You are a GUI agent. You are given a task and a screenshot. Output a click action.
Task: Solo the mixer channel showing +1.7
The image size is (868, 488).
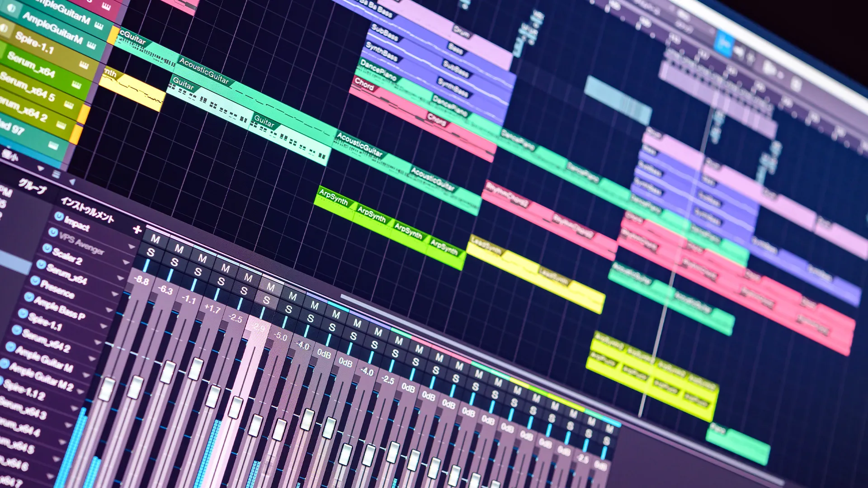[x=221, y=281]
